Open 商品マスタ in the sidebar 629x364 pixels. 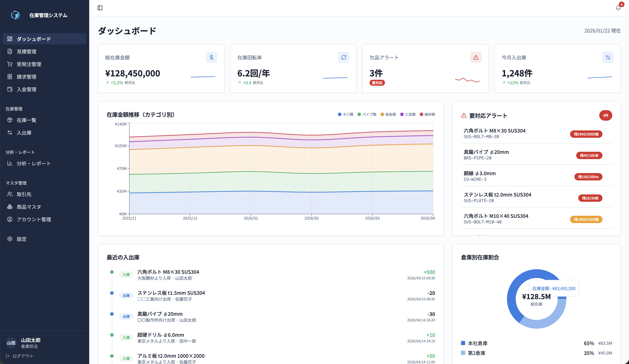44,207
